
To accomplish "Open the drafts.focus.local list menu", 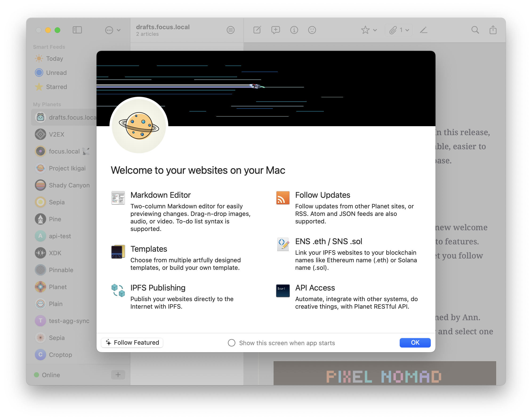I will click(231, 30).
